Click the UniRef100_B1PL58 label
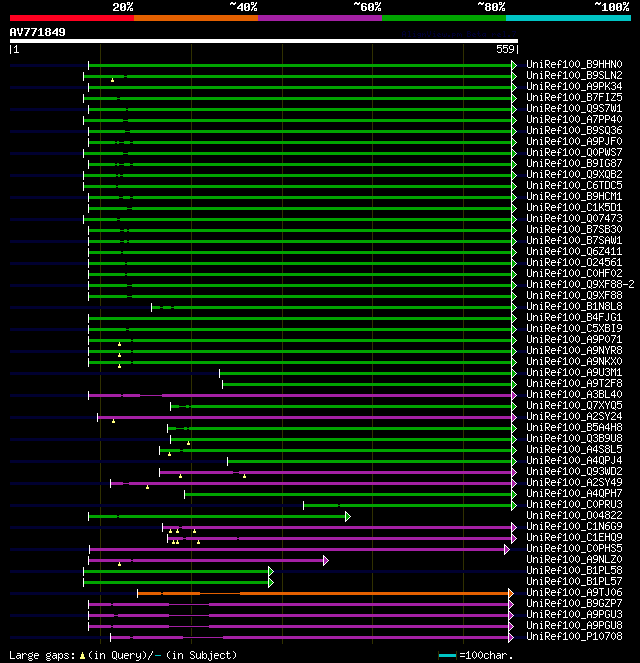This screenshot has height=663, width=640. pos(574,570)
